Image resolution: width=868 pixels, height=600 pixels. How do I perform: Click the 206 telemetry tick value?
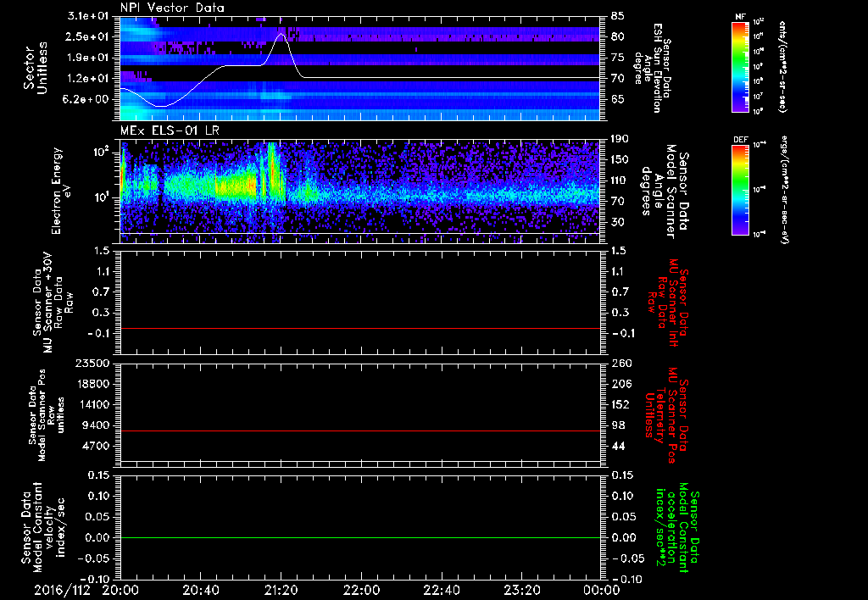pos(621,384)
